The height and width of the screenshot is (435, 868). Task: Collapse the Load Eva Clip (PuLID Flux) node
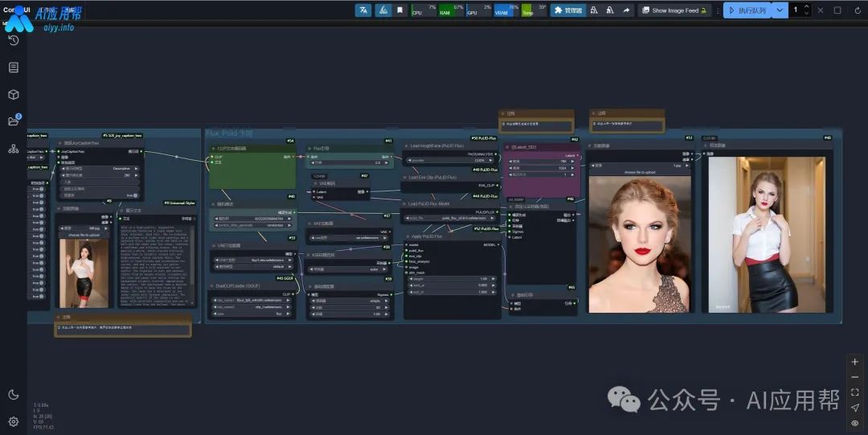pos(404,178)
